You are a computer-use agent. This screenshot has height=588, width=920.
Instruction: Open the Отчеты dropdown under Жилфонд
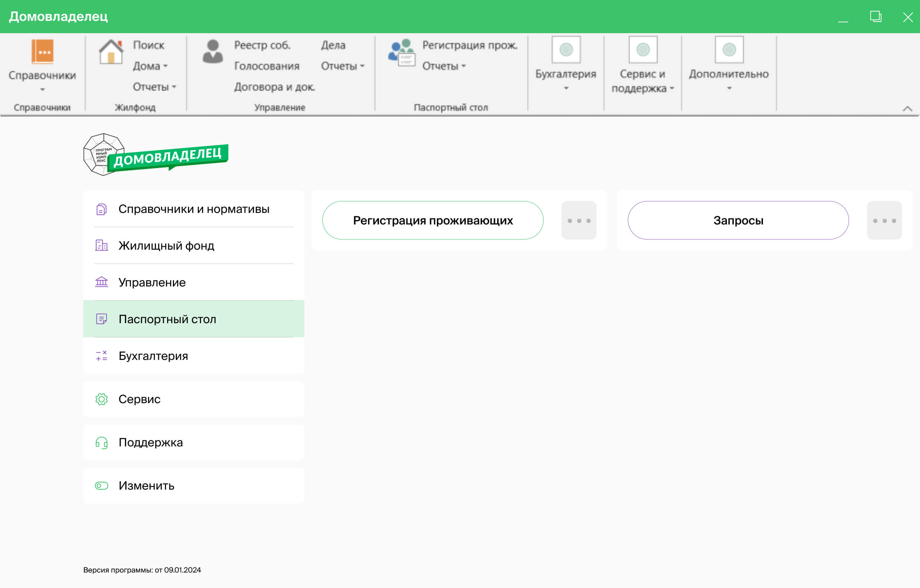[x=154, y=87]
